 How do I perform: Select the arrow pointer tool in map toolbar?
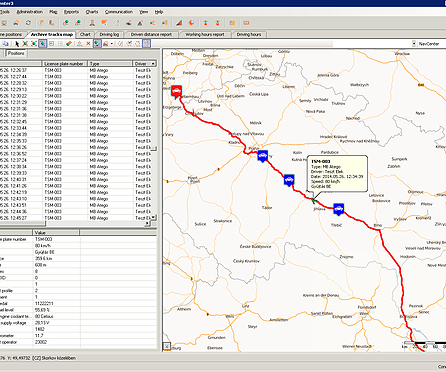17,44
